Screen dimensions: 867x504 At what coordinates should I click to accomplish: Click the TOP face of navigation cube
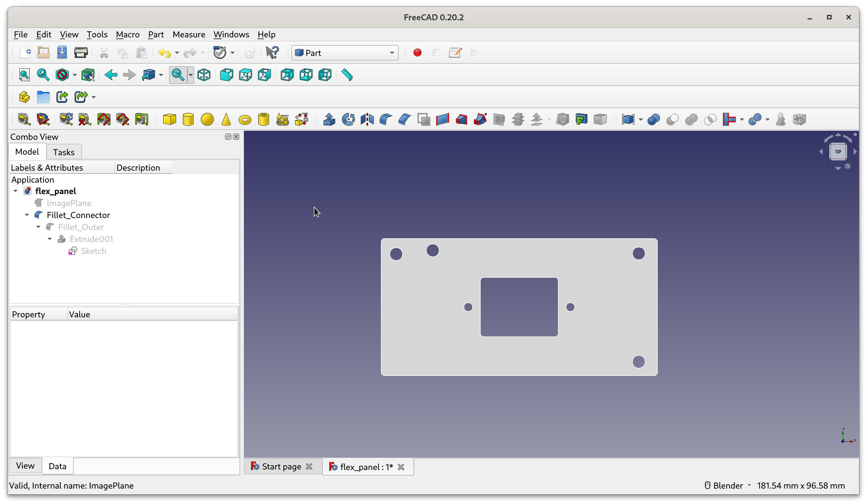[x=838, y=152]
